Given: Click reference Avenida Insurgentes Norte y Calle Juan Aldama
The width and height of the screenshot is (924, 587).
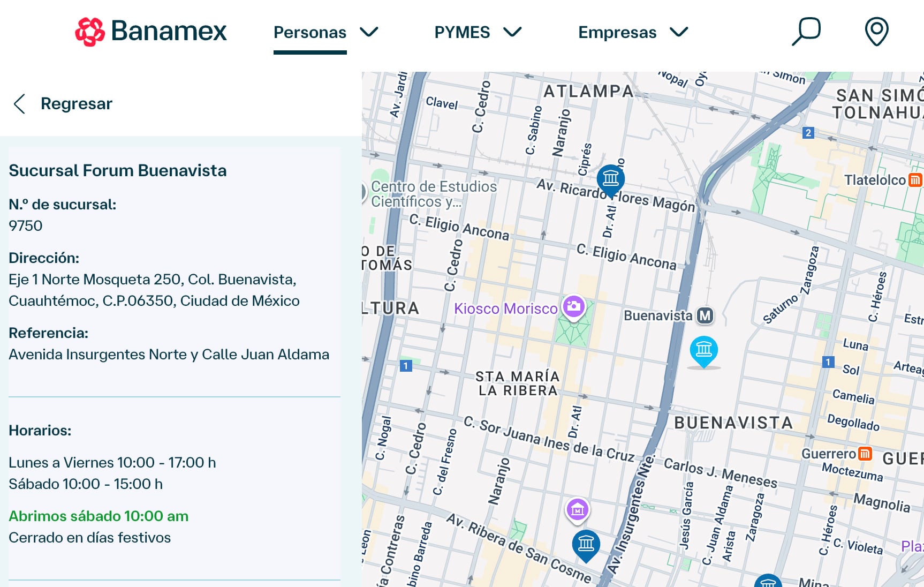Looking at the screenshot, I should point(169,355).
